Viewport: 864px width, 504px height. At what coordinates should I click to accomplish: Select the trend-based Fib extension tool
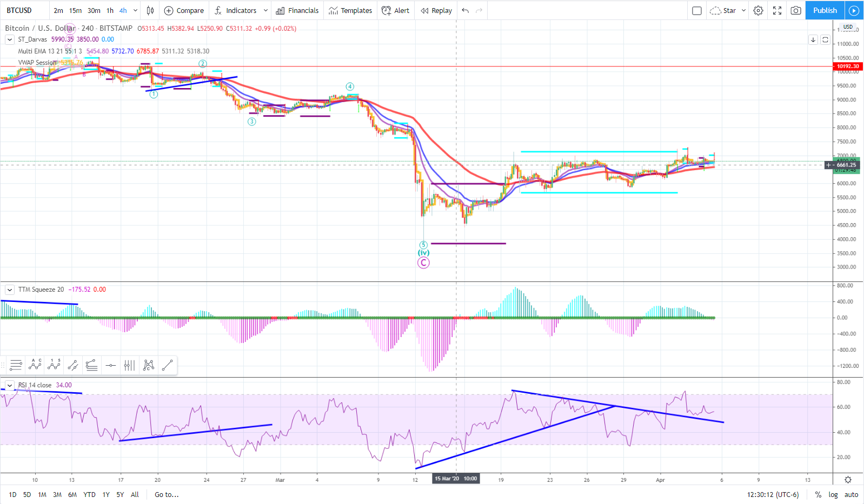coord(92,366)
